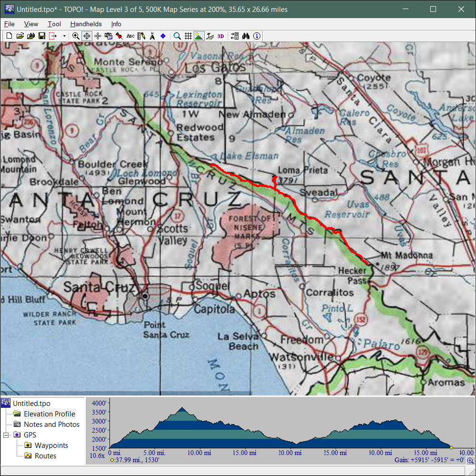Click the Save floppy disk icon

coord(41,36)
